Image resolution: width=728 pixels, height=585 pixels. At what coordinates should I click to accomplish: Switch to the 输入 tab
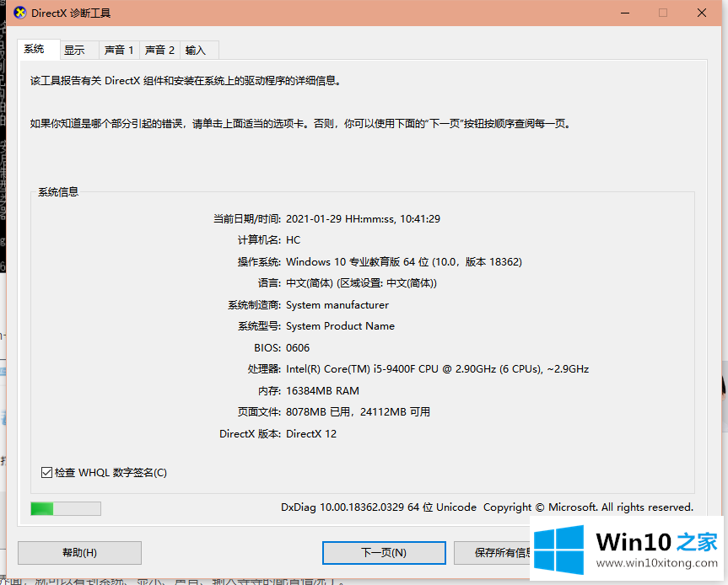(199, 50)
